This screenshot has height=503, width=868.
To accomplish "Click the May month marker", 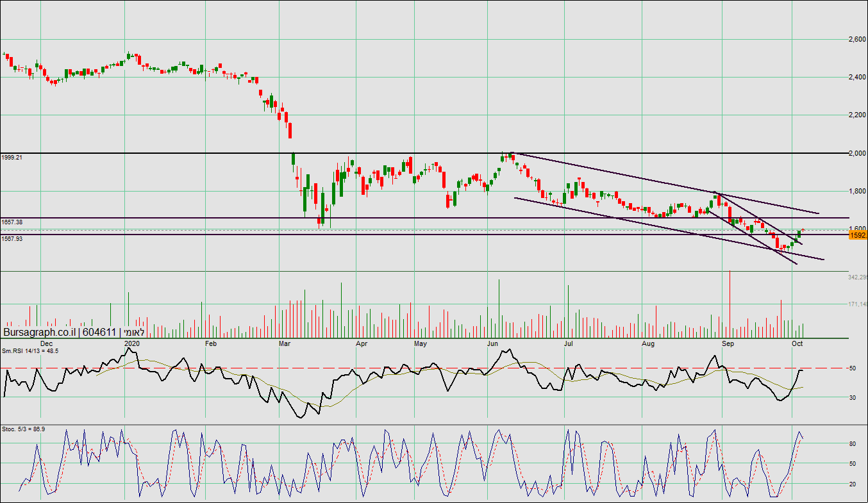I will (421, 343).
